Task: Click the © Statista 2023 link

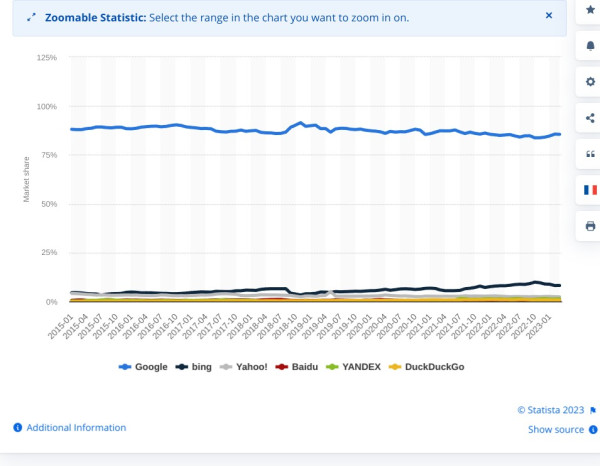Action: tap(551, 410)
